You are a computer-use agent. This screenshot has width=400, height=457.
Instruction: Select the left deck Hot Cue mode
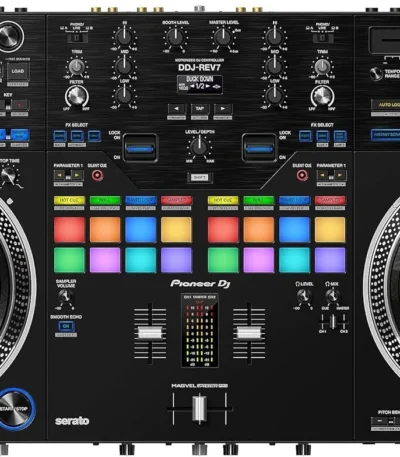pyautogui.click(x=69, y=200)
